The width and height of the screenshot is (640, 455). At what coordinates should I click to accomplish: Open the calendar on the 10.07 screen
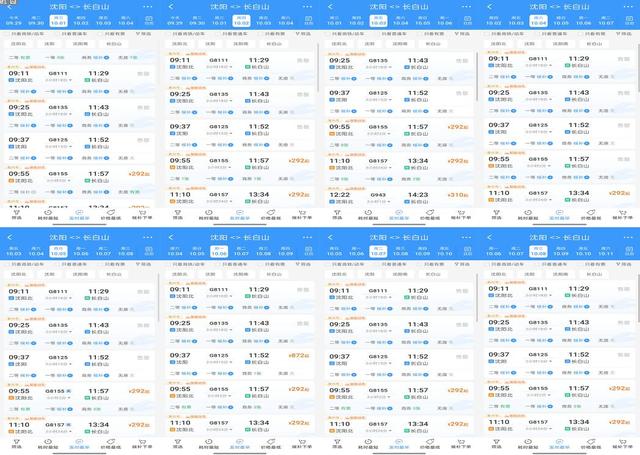(468, 251)
